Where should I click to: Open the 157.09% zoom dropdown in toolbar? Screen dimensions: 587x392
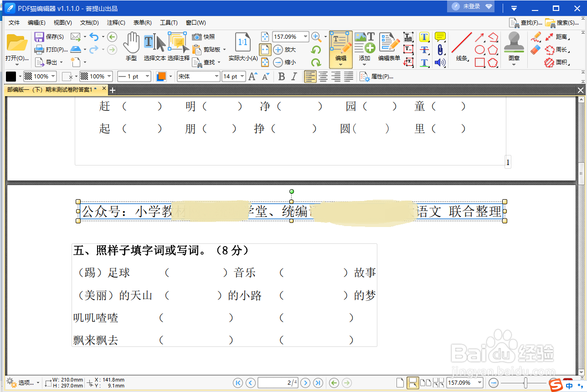(305, 36)
